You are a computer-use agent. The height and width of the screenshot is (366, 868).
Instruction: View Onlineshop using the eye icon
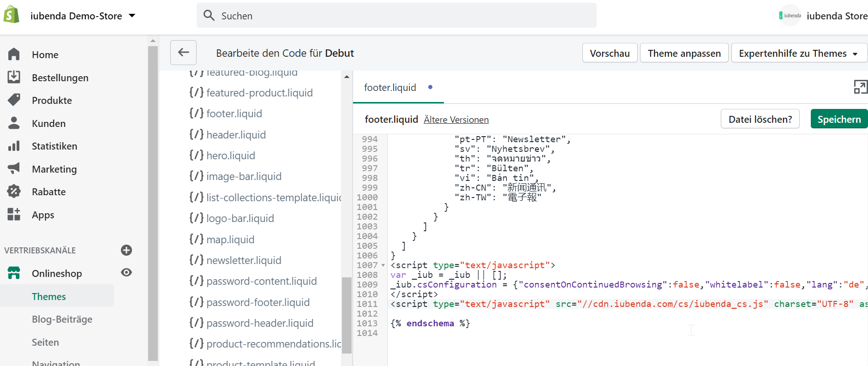click(126, 273)
